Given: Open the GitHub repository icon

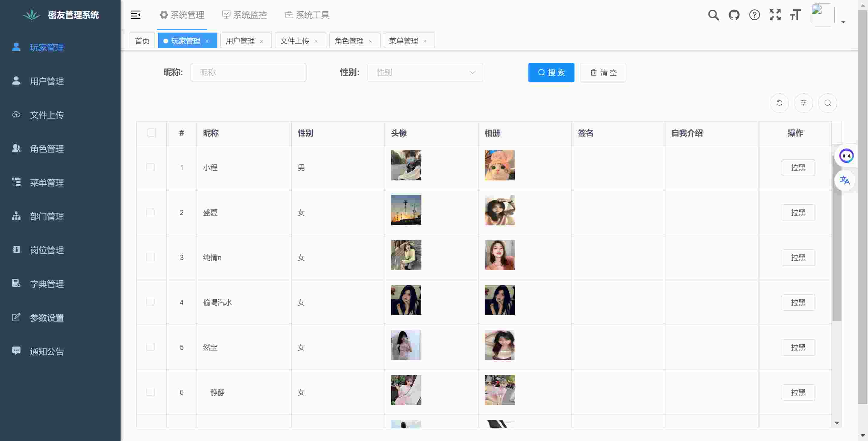Looking at the screenshot, I should click(x=734, y=15).
